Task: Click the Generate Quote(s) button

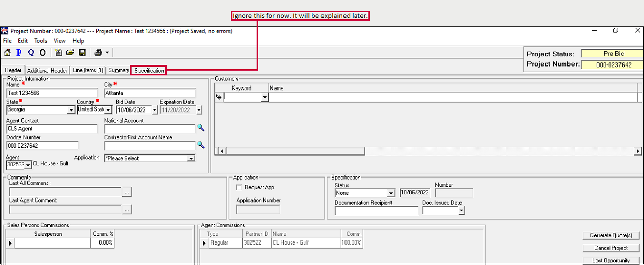Action: click(611, 235)
